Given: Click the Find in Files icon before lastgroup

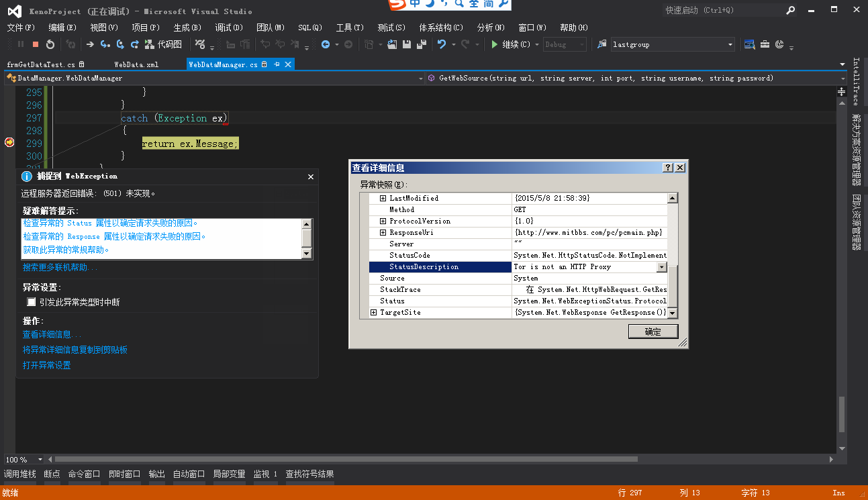Looking at the screenshot, I should coord(601,44).
